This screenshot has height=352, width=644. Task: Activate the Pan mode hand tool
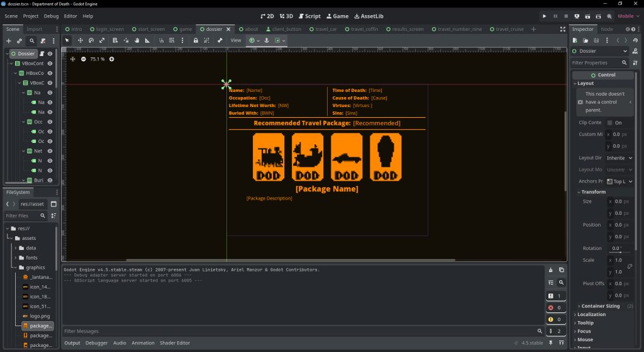click(136, 40)
